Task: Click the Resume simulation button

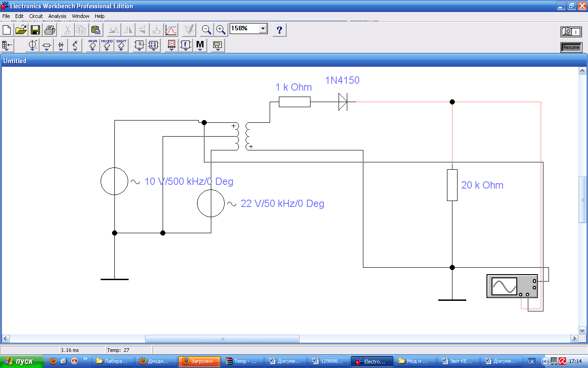Action: [571, 47]
